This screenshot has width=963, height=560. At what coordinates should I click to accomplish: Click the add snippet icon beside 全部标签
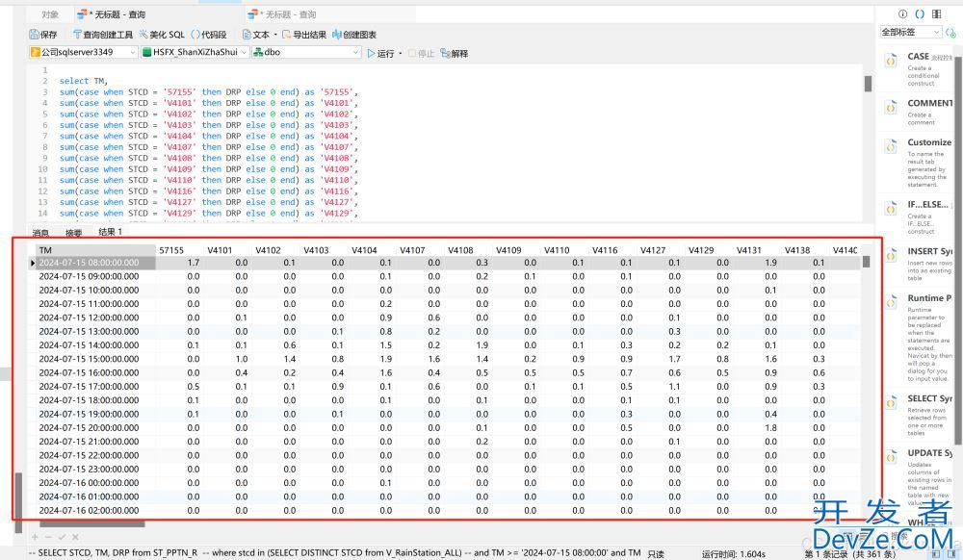click(951, 33)
